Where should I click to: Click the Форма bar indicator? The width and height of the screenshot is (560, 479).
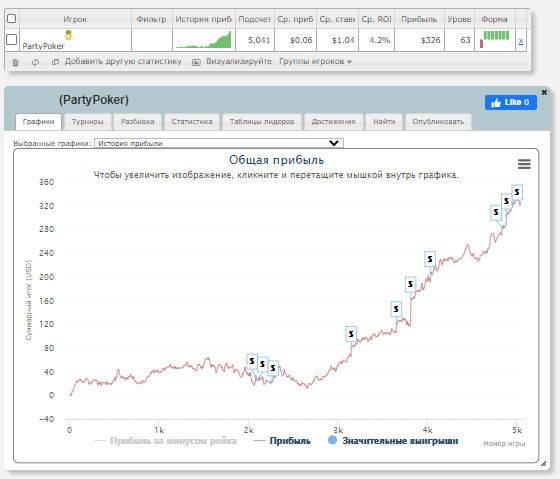[x=494, y=39]
